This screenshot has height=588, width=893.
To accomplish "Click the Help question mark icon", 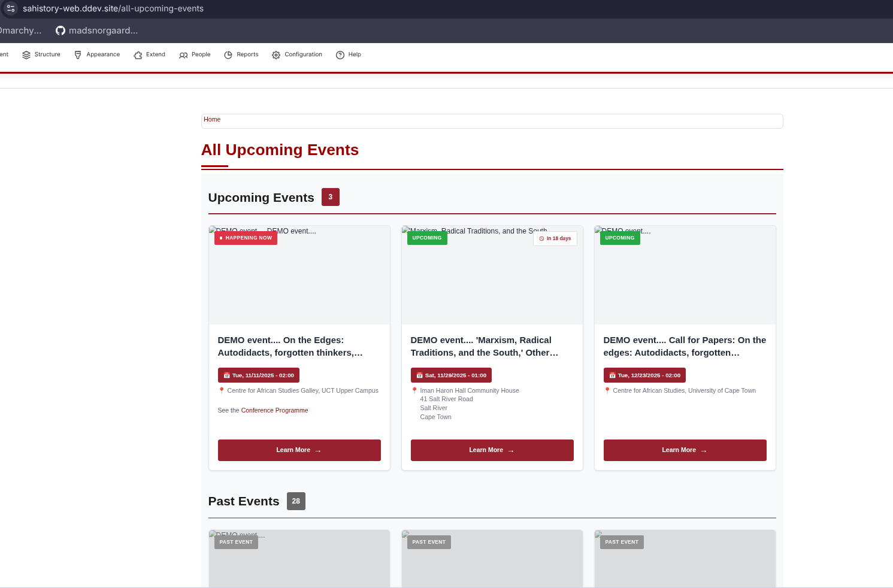I will [x=340, y=55].
